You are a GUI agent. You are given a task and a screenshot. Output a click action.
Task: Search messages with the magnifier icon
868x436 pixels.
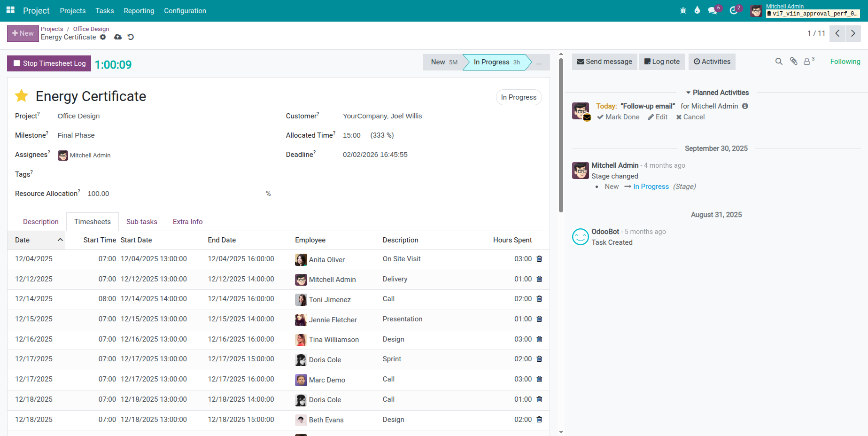(779, 62)
